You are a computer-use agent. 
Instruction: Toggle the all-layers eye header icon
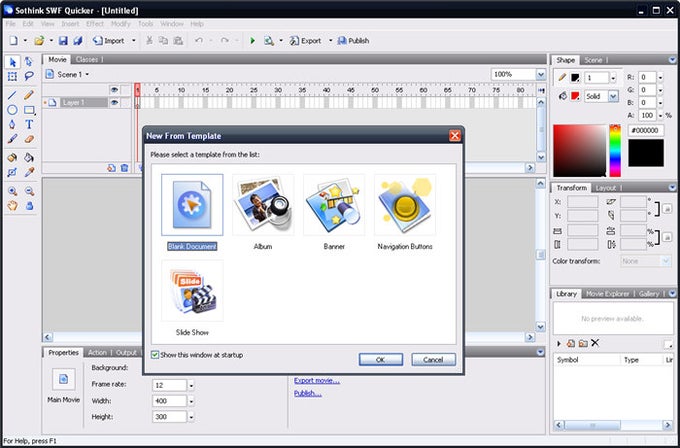(x=114, y=90)
